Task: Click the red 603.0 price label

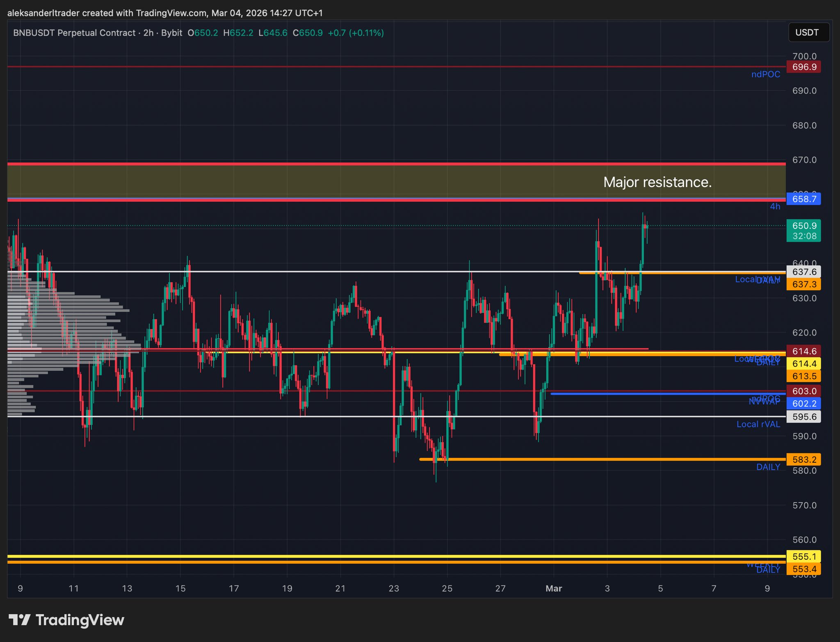Action: 803,391
